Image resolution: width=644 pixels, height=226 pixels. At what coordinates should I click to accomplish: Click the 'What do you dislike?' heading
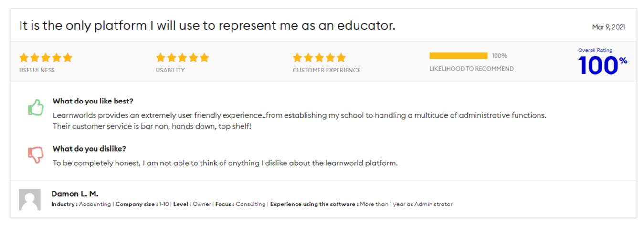pos(89,149)
